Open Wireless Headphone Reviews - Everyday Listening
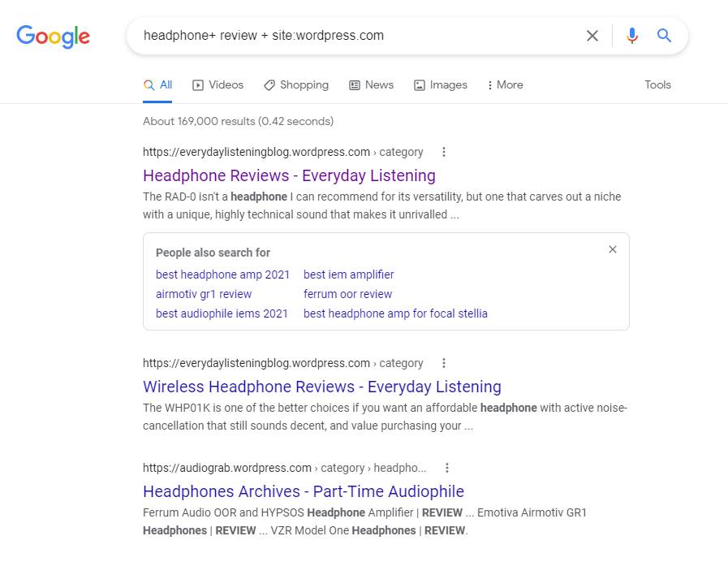The height and width of the screenshot is (562, 728). click(x=322, y=387)
